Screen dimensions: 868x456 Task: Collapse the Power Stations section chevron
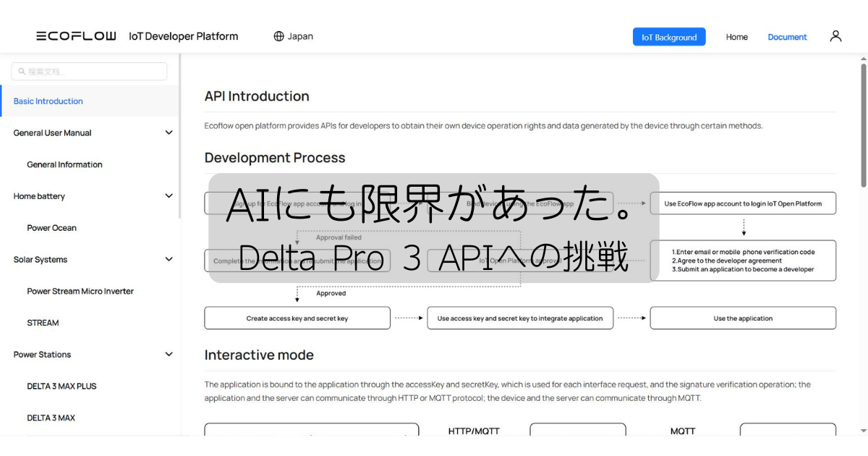169,355
